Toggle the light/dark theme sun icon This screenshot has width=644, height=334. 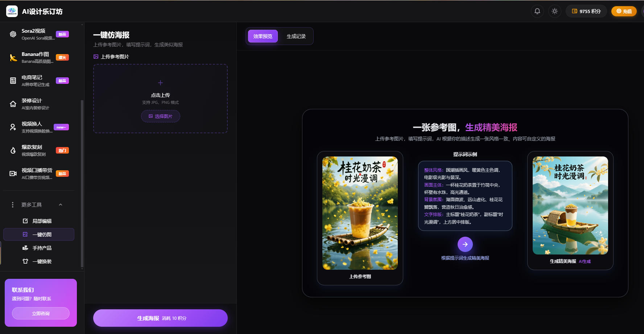(554, 11)
